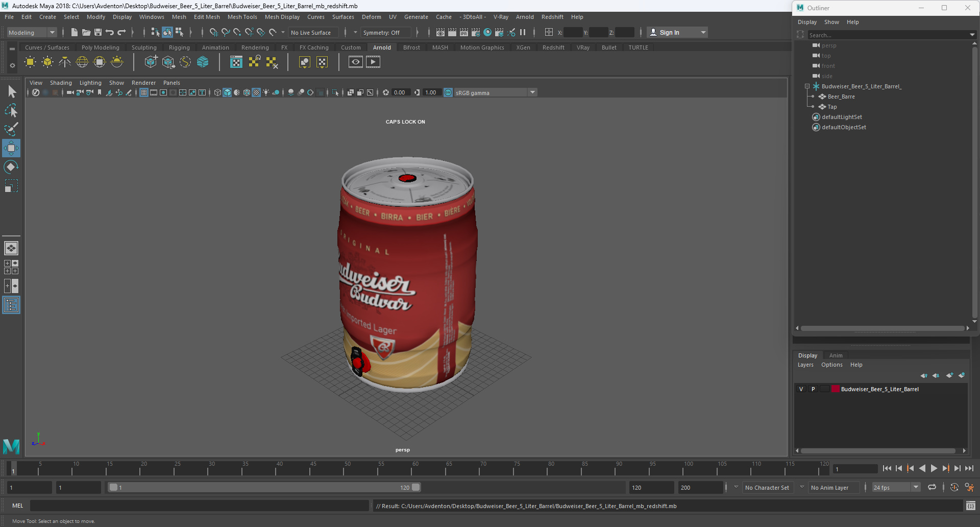980x527 pixels.
Task: Select the Rotate tool
Action: point(11,167)
